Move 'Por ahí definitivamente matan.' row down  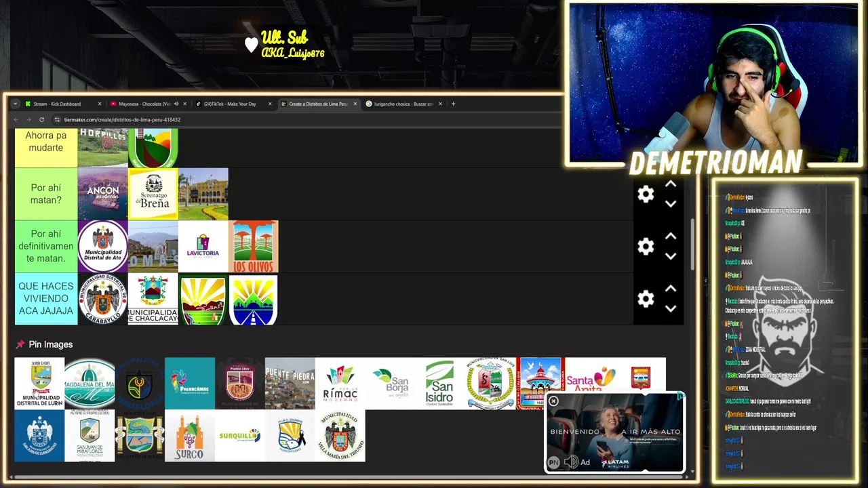671,256
